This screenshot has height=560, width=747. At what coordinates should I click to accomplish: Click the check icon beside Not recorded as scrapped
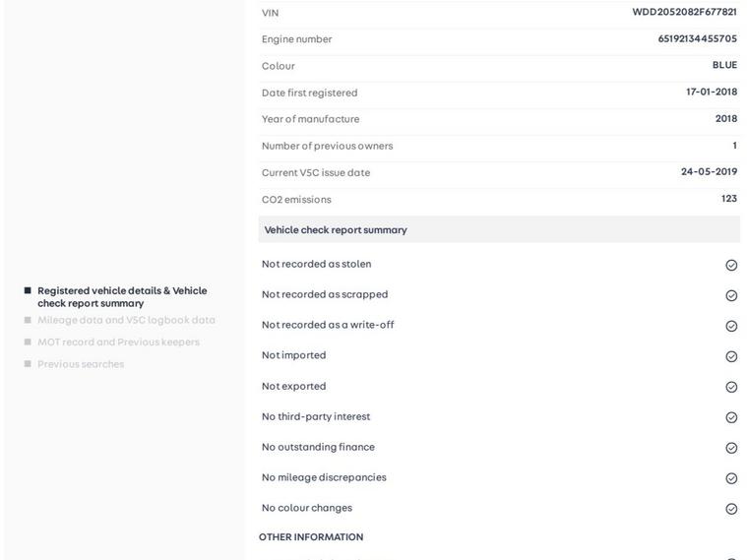tap(731, 295)
